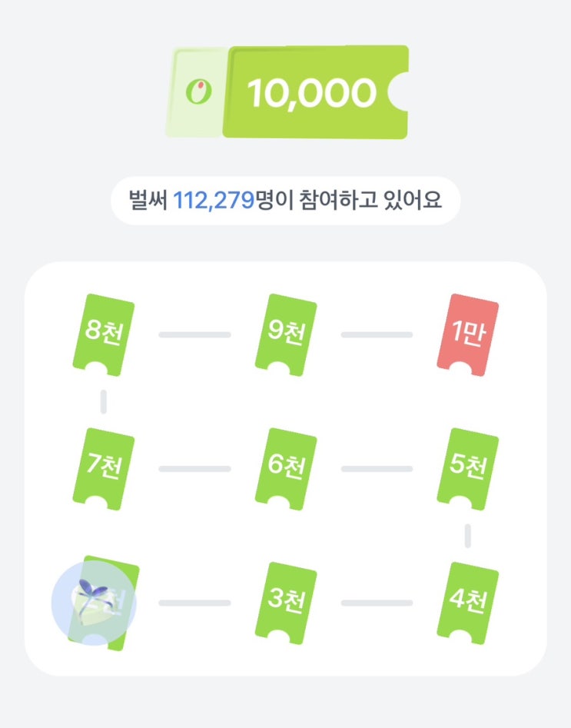571x728 pixels.
Task: Tap the 3천 green coupon ticket
Action: pos(286,603)
